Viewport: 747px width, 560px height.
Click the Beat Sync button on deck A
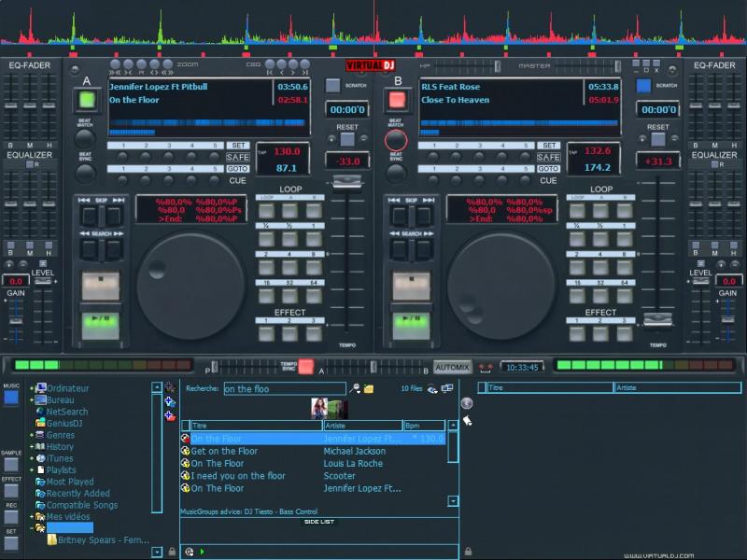[x=86, y=175]
